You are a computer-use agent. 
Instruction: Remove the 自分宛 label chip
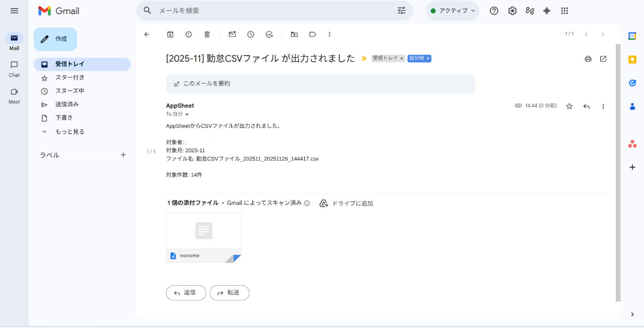(428, 58)
